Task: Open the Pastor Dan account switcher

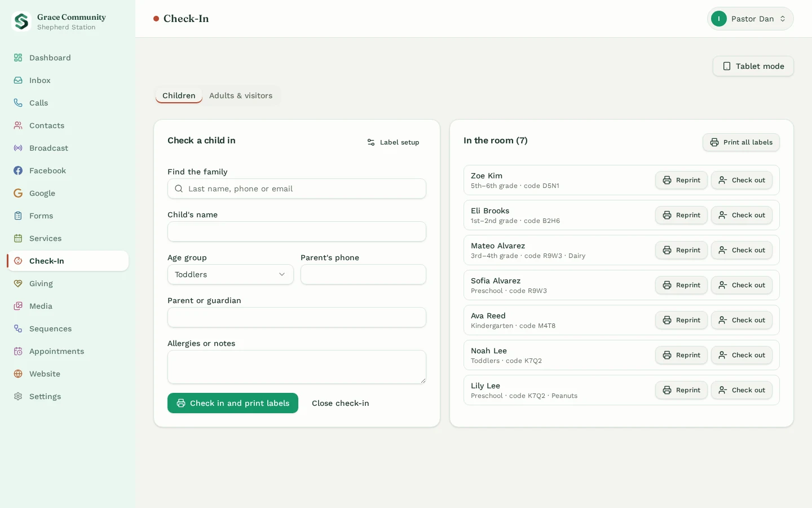Action: pos(750,19)
